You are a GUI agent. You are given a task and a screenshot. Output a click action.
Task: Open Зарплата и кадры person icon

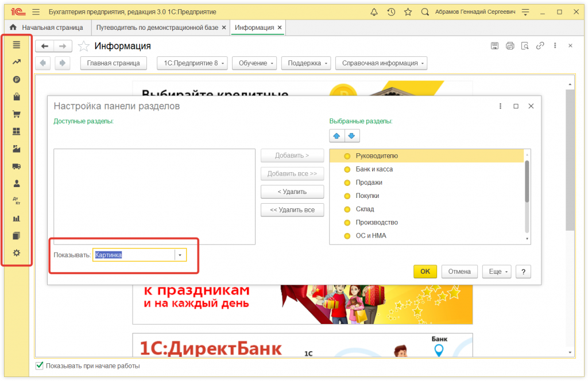(x=17, y=183)
